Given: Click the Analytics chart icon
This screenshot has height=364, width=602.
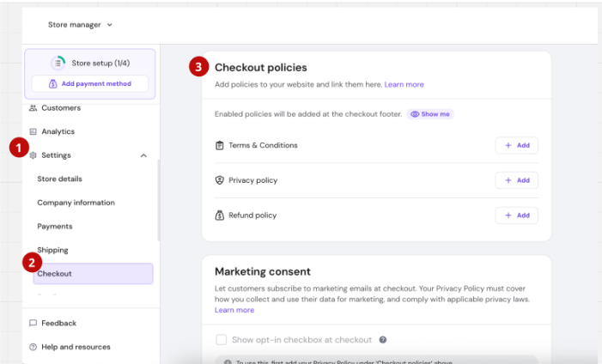Looking at the screenshot, I should click(x=33, y=132).
